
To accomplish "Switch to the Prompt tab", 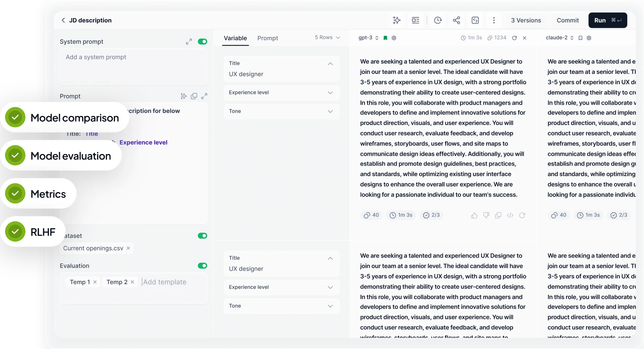I will tap(268, 38).
